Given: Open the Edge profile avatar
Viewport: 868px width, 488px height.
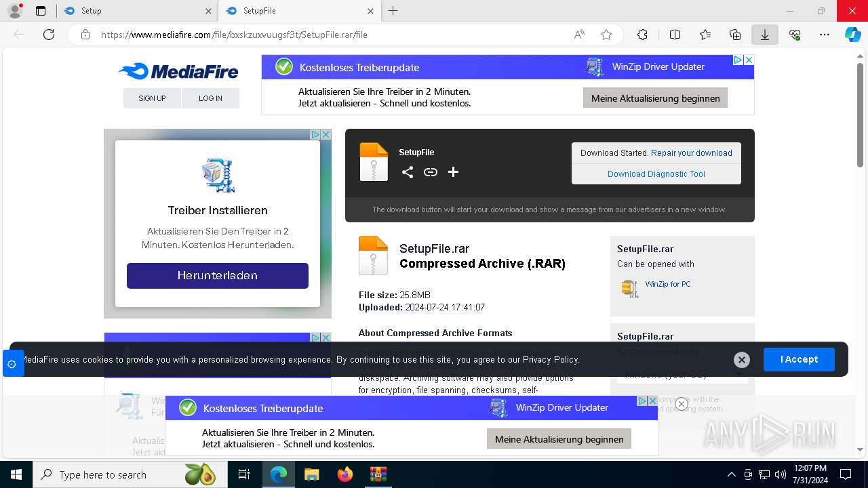Looking at the screenshot, I should click(14, 11).
